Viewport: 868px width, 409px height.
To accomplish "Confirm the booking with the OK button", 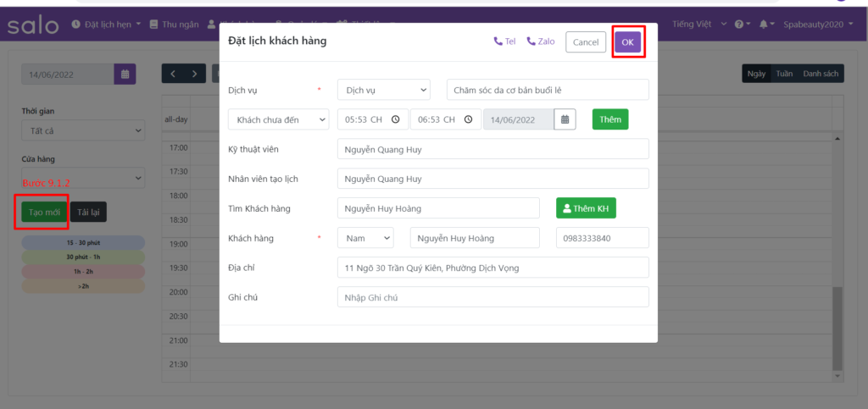I will click(x=627, y=42).
